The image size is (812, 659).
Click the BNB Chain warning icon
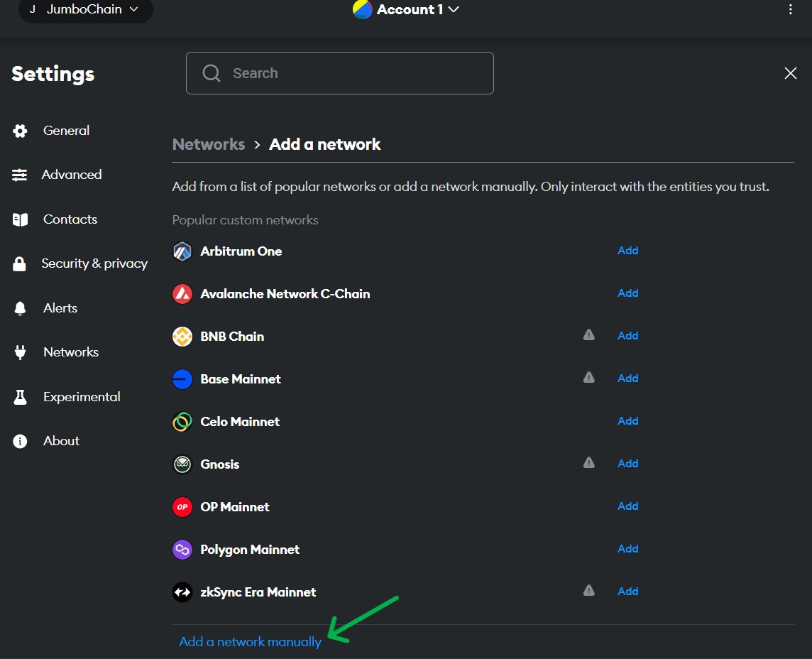tap(589, 335)
